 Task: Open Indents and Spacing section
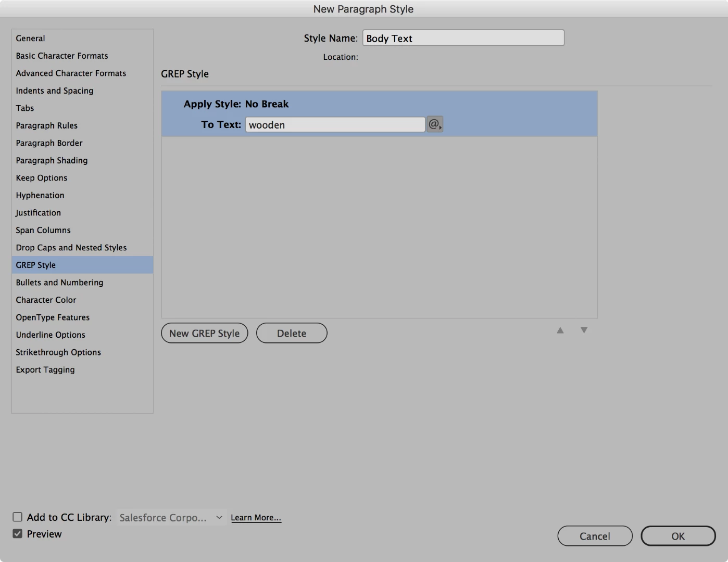pyautogui.click(x=82, y=91)
